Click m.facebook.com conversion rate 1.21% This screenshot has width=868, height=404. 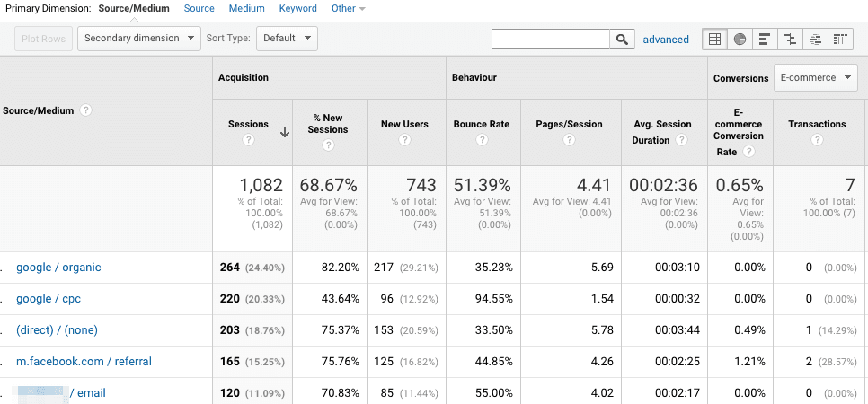click(x=749, y=362)
